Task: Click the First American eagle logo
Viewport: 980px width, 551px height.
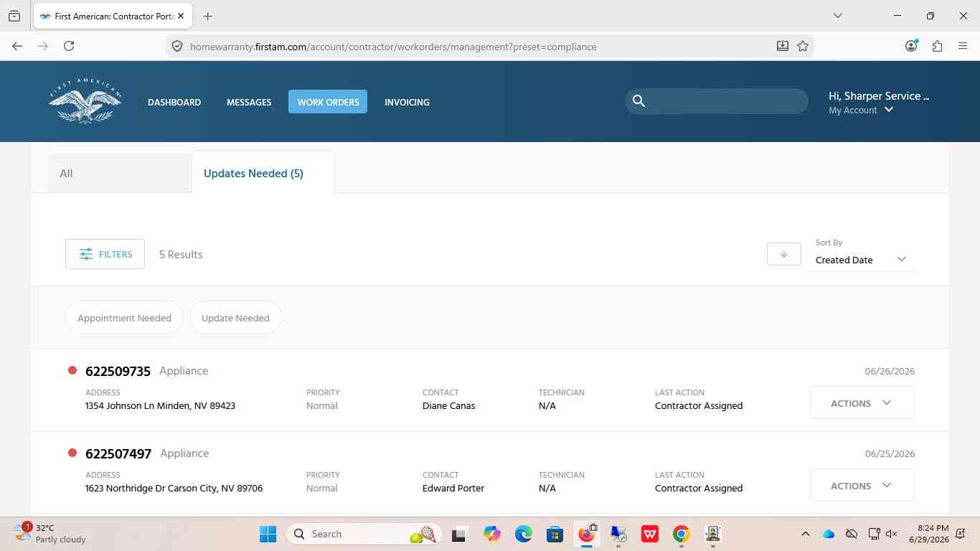Action: coord(85,102)
